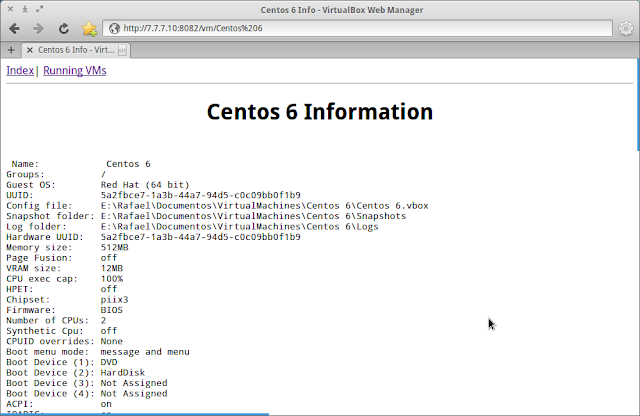This screenshot has height=416, width=640.
Task: Focus the URL address field
Action: click(357, 28)
